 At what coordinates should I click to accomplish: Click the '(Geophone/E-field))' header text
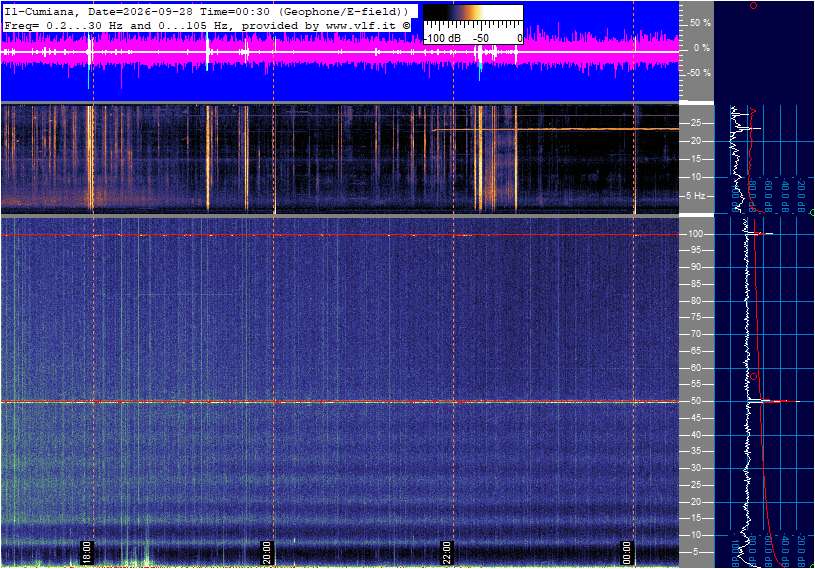(x=346, y=11)
